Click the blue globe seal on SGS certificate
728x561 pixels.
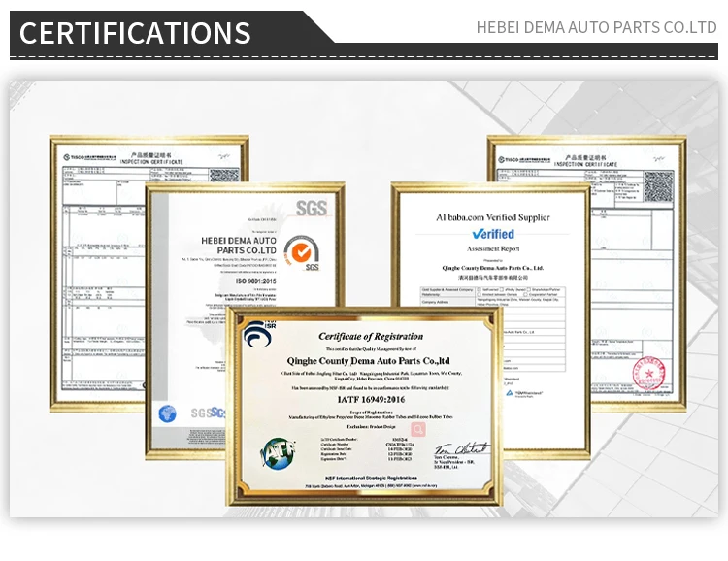(x=168, y=412)
